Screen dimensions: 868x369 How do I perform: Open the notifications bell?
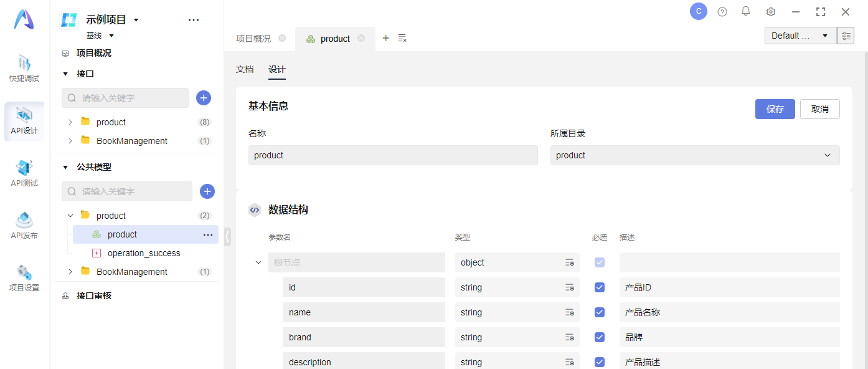tap(746, 11)
